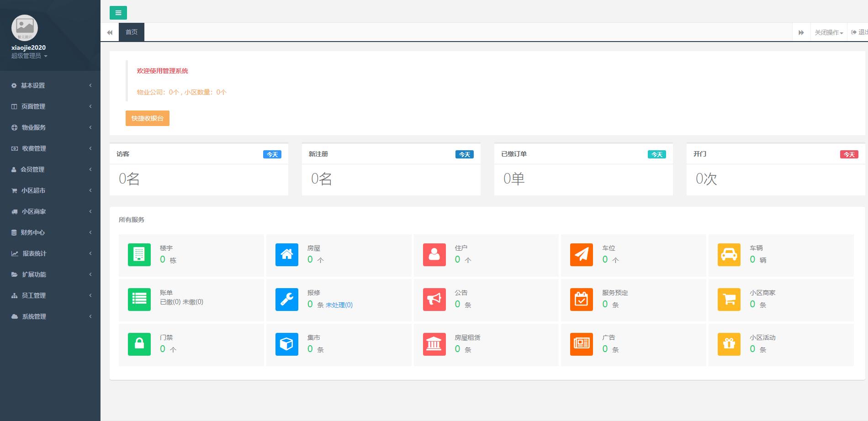This screenshot has width=868, height=421.
Task: Open the 报表统计 menu item
Action: point(50,253)
